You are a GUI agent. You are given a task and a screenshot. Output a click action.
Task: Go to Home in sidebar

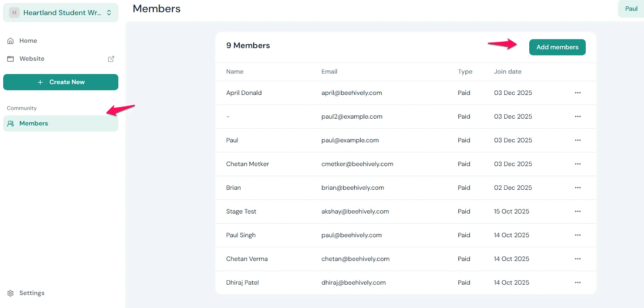(28, 41)
